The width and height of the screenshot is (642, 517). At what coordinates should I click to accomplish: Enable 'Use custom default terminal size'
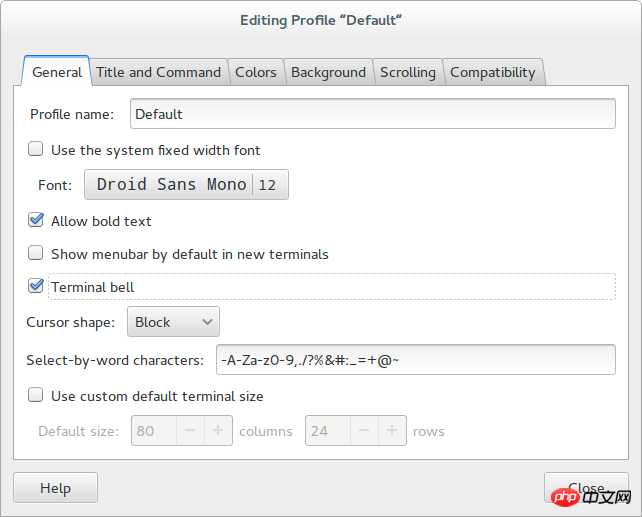pos(36,396)
